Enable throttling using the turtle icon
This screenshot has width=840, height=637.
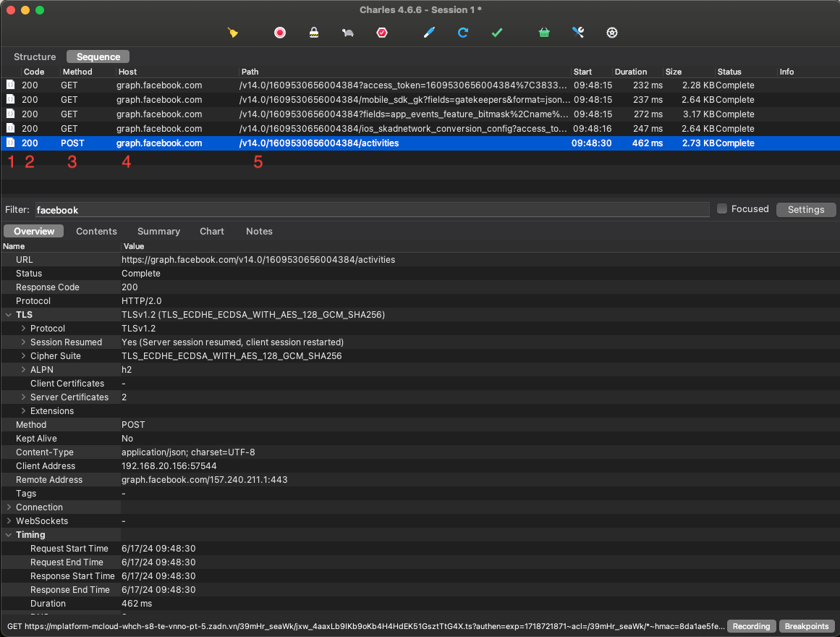[347, 33]
